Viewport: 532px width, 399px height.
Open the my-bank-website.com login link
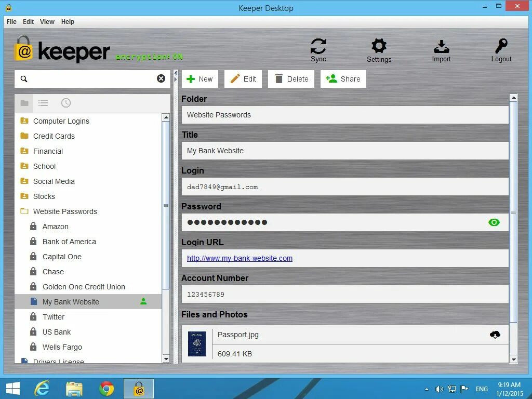[240, 258]
